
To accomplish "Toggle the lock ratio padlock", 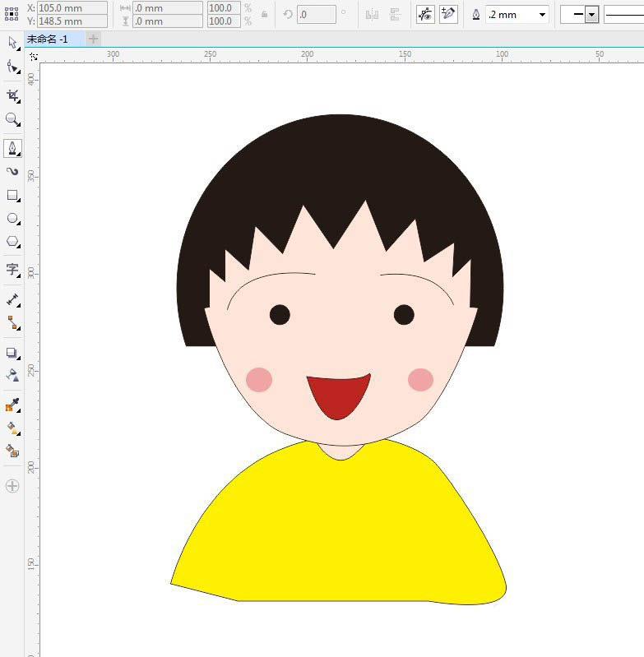I will [264, 14].
